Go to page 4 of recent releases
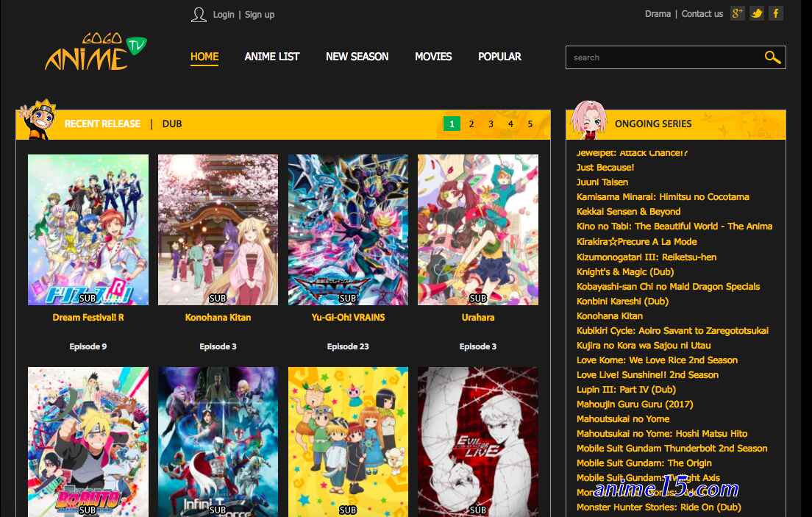The width and height of the screenshot is (812, 517). [510, 124]
